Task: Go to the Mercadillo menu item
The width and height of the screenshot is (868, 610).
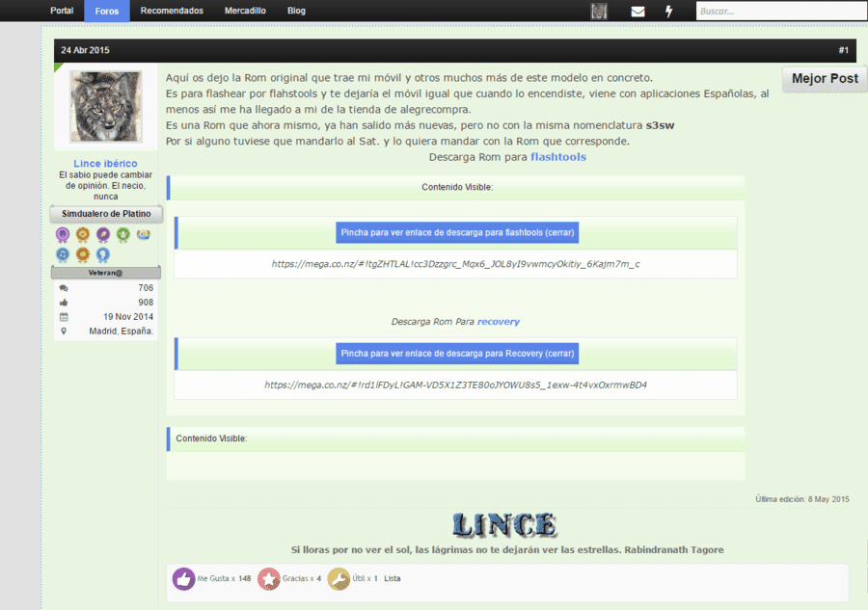Action: click(245, 11)
